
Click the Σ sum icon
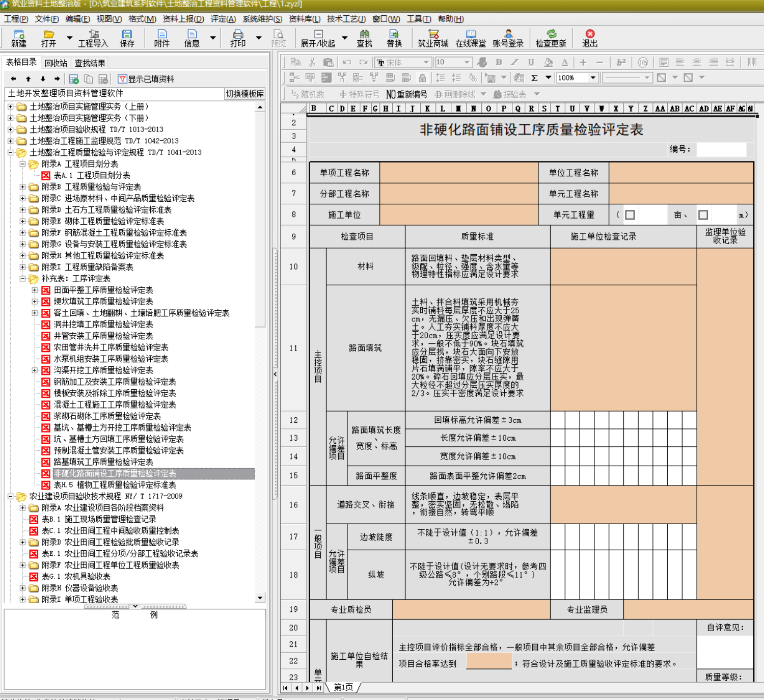coord(535,78)
